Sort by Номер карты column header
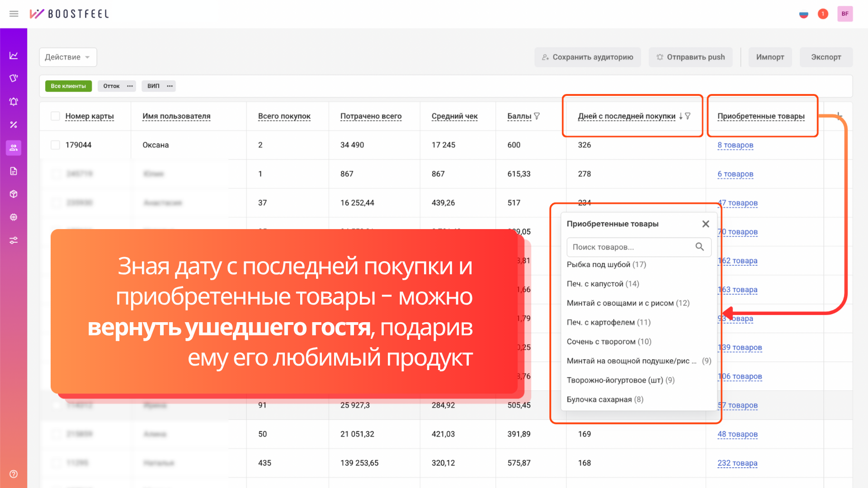Viewport: 868px width, 488px height. [x=90, y=116]
